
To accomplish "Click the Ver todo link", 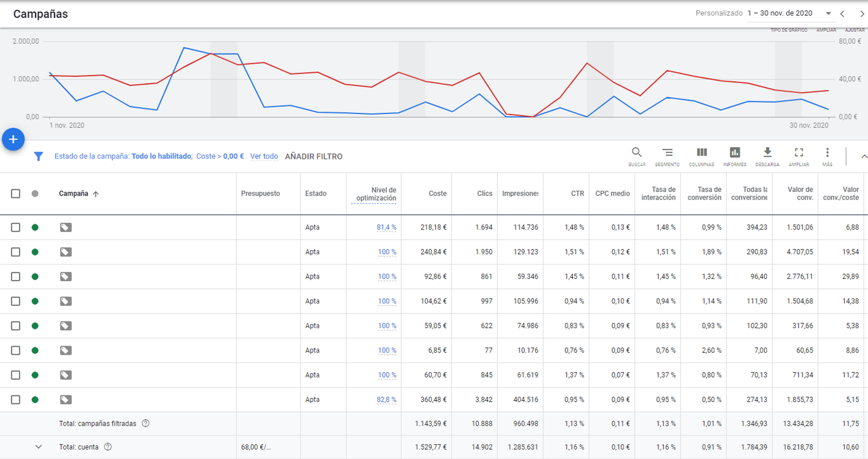I will click(264, 156).
